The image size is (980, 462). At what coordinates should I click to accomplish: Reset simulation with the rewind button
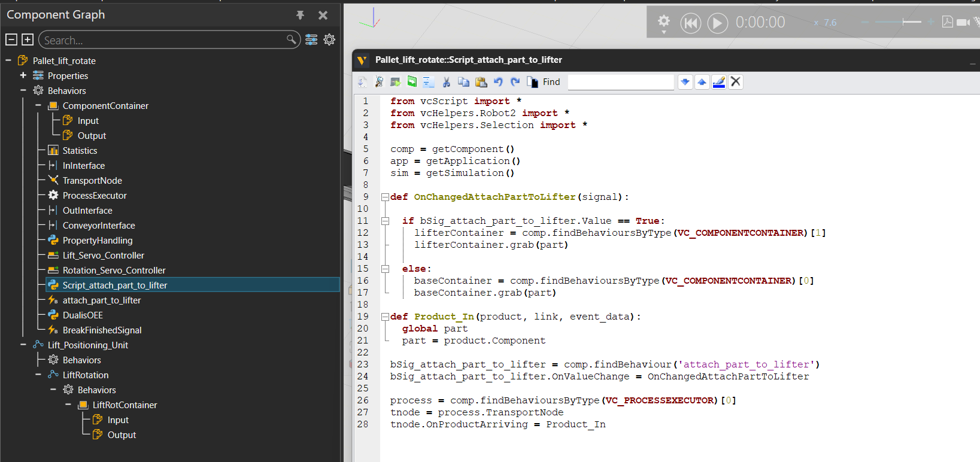690,23
